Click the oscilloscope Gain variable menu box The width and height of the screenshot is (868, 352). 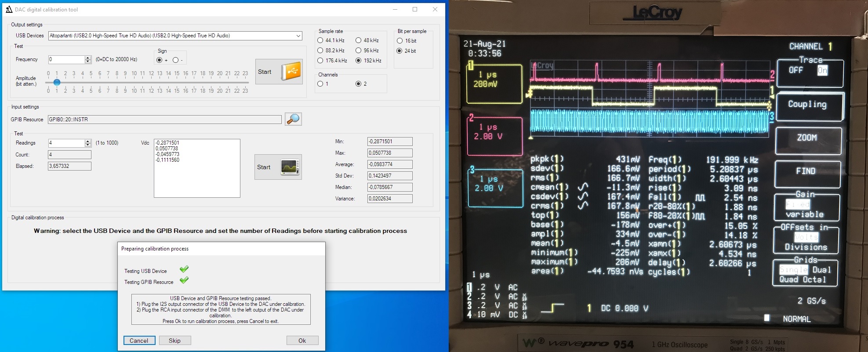tap(806, 207)
